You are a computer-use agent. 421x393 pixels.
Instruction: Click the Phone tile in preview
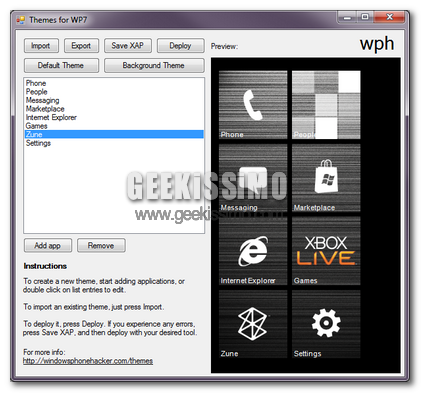pyautogui.click(x=253, y=105)
